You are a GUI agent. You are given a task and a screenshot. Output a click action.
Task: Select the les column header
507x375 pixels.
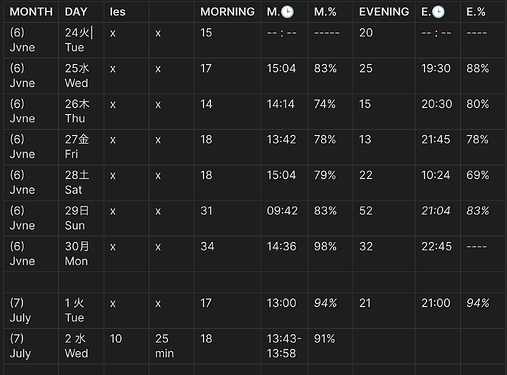(x=126, y=12)
